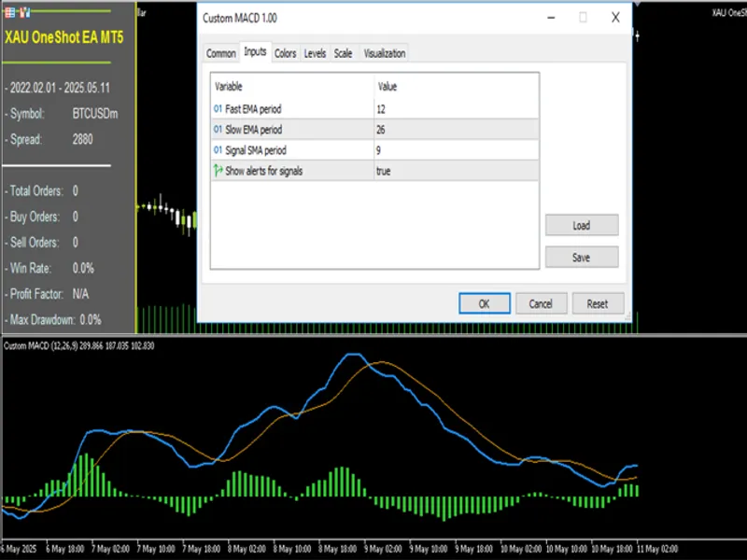
Task: Click the Sell Orders row
Action: (41, 243)
